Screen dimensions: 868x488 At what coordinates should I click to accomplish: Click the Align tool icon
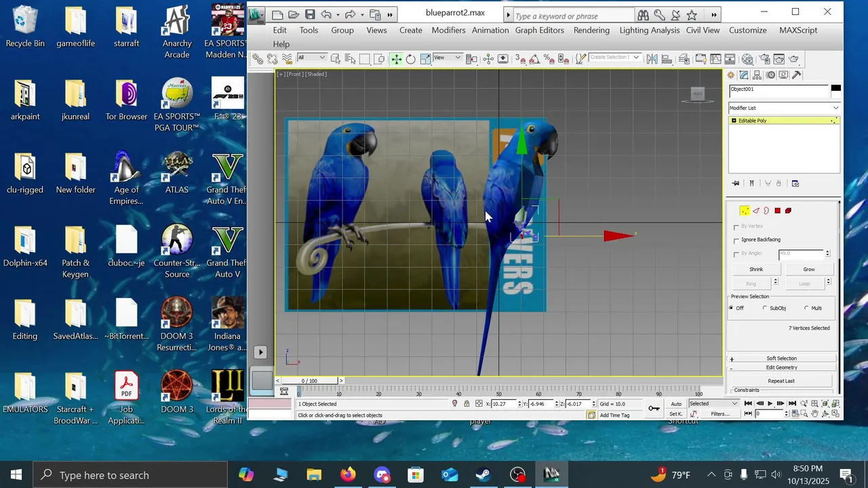tap(667, 59)
